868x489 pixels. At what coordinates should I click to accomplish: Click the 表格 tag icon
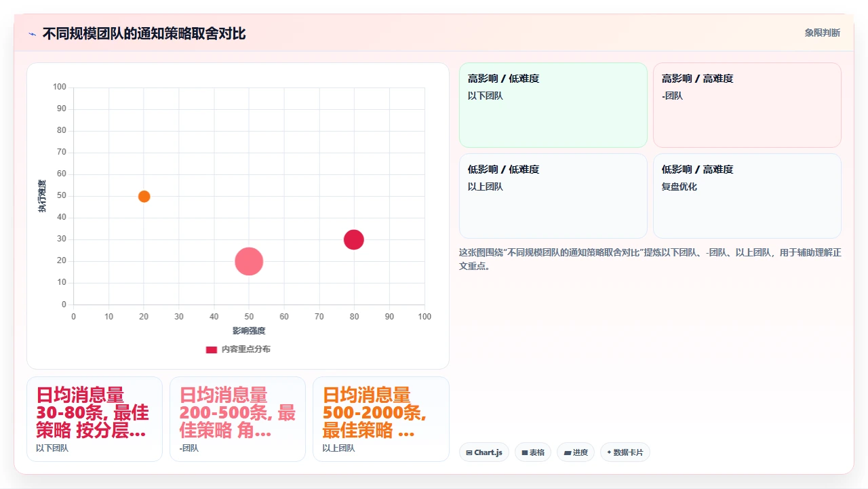(525, 452)
